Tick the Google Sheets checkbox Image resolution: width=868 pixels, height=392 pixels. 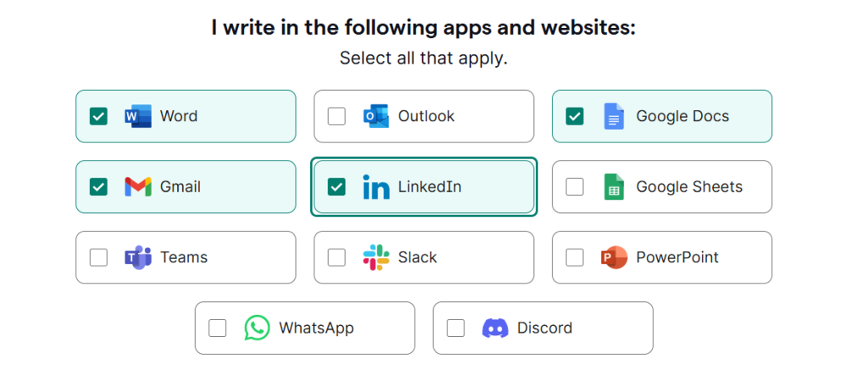coord(575,187)
